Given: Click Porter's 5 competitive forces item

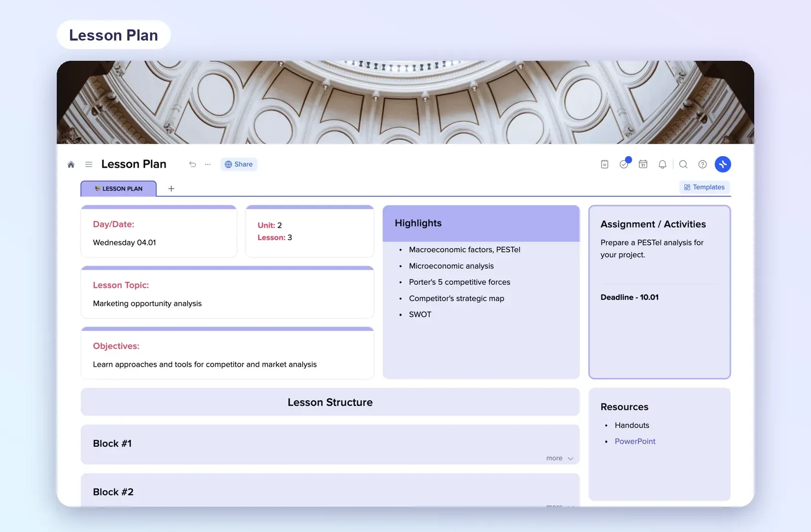Looking at the screenshot, I should [x=460, y=282].
